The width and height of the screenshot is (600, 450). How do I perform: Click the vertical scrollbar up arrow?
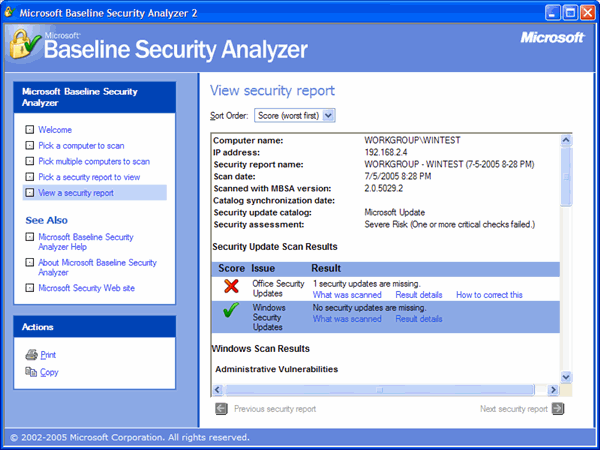click(566, 140)
